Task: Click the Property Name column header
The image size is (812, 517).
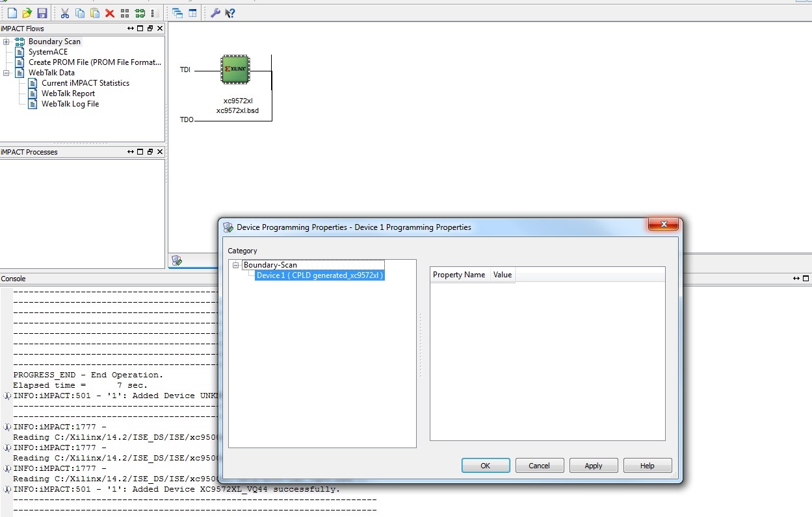Action: coord(459,275)
